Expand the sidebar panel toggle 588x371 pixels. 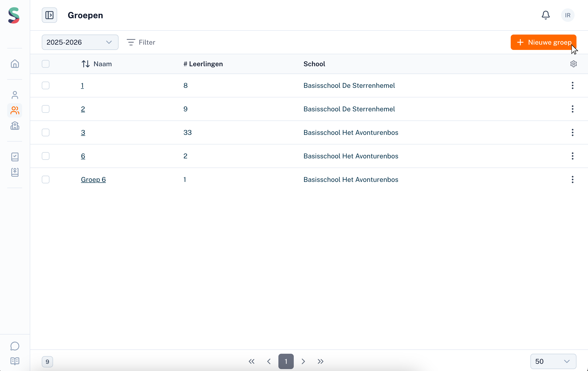click(x=49, y=15)
